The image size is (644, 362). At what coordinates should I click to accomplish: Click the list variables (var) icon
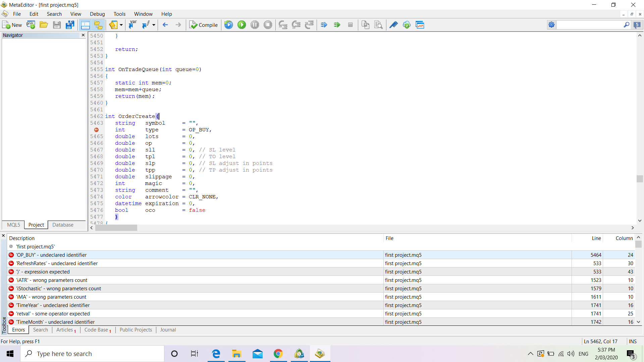tap(133, 25)
